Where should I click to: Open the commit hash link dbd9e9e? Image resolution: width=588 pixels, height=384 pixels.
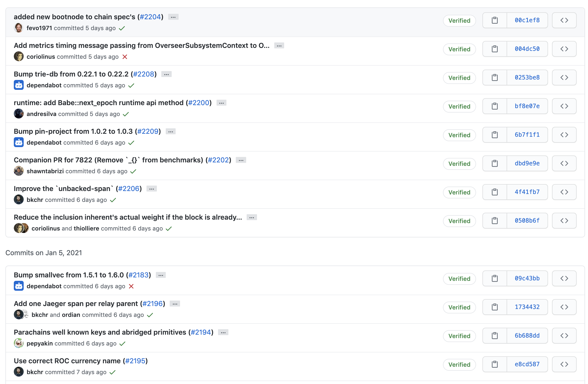tap(527, 163)
